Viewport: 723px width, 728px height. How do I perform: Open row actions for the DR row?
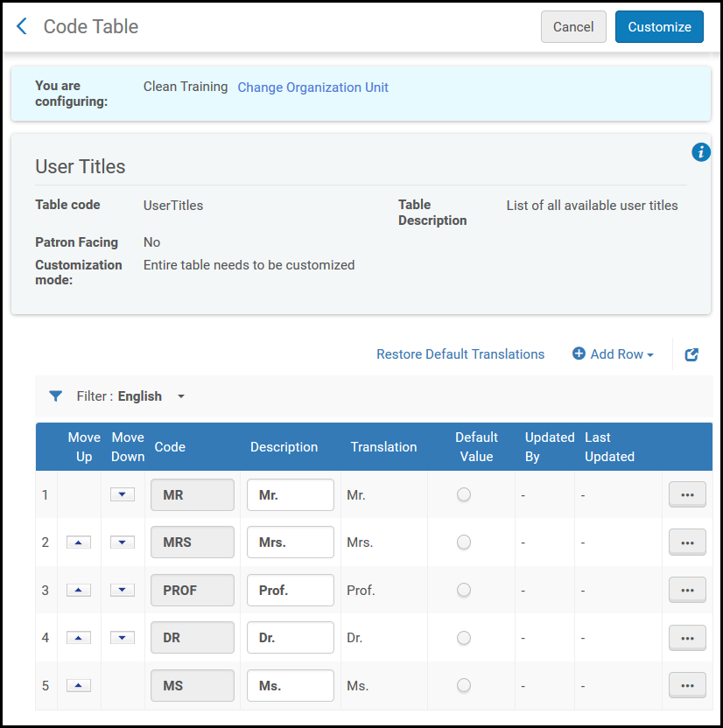(687, 638)
